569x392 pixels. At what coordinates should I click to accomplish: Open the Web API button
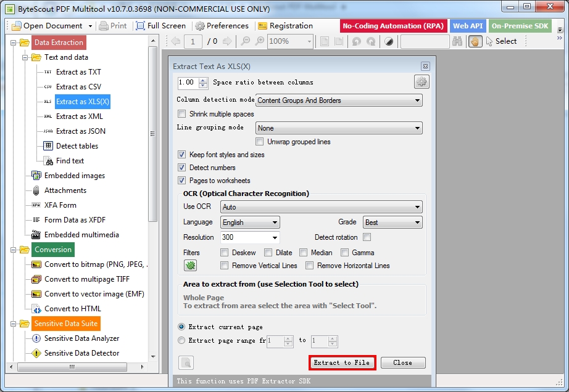pos(468,26)
